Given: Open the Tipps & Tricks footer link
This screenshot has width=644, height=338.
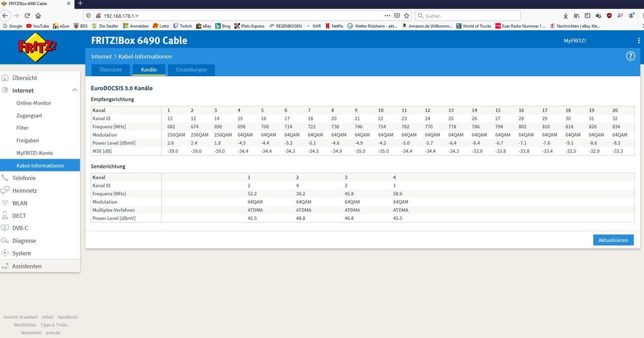Looking at the screenshot, I should [x=54, y=325].
